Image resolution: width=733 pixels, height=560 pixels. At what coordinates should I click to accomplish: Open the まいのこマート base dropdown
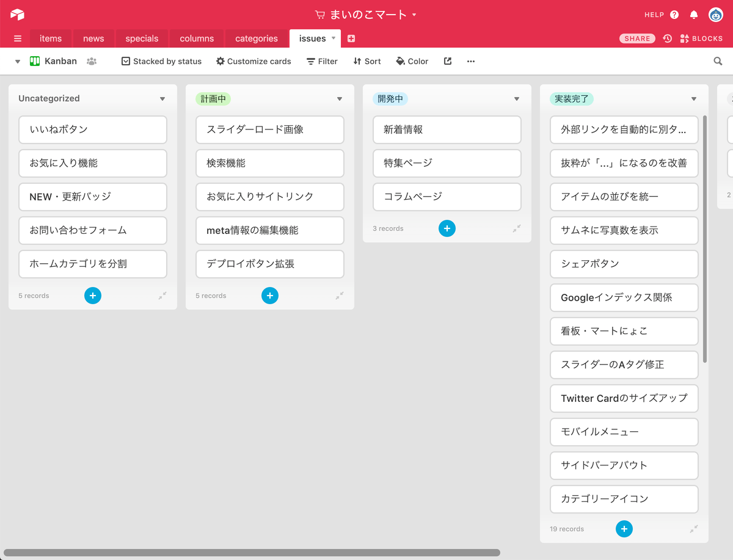(414, 14)
